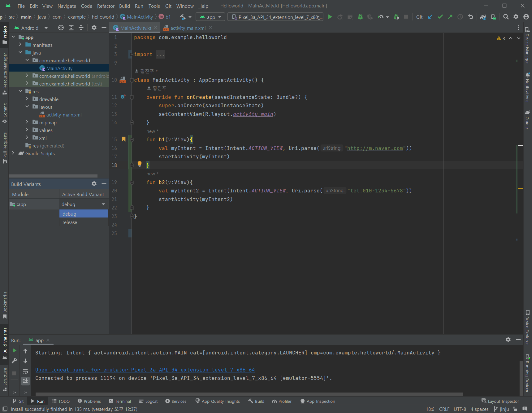Toggle scroll to end in Run console
532x413 pixels.
25,381
